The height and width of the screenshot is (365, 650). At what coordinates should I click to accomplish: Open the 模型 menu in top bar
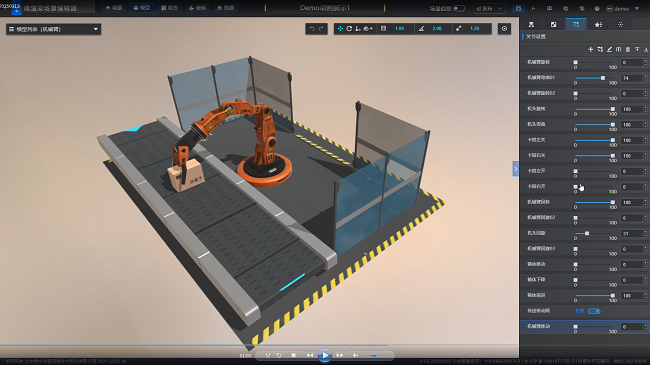click(x=142, y=8)
